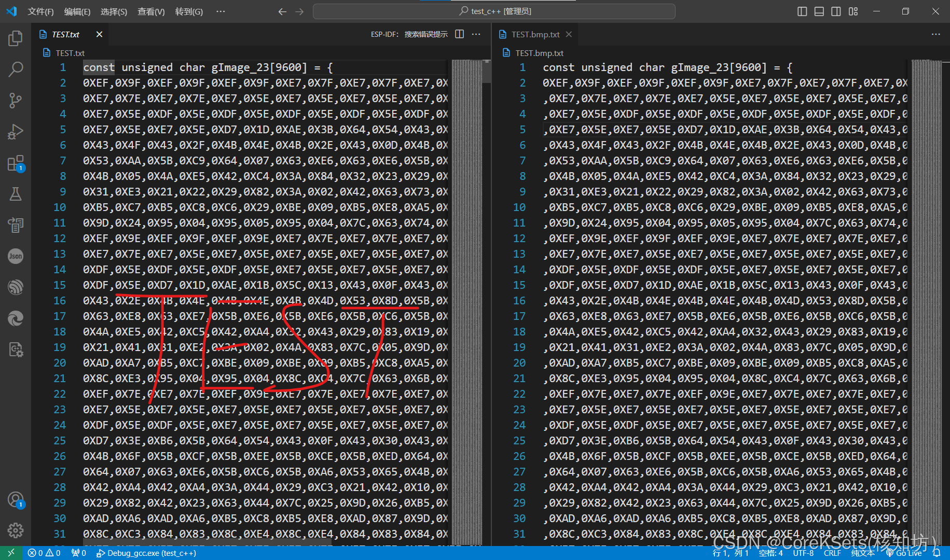This screenshot has width=950, height=560.
Task: Toggle the secondary side bar
Action: pos(836,11)
